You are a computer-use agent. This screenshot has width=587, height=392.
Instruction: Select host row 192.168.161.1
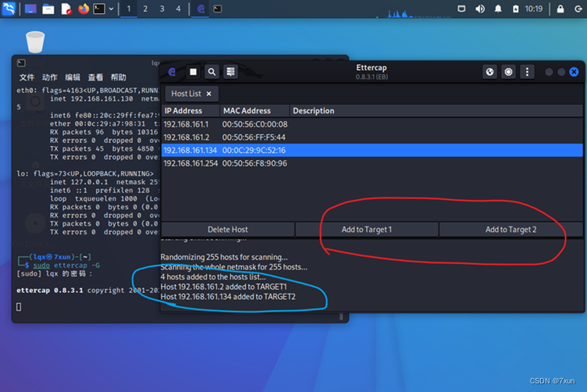click(x=372, y=124)
